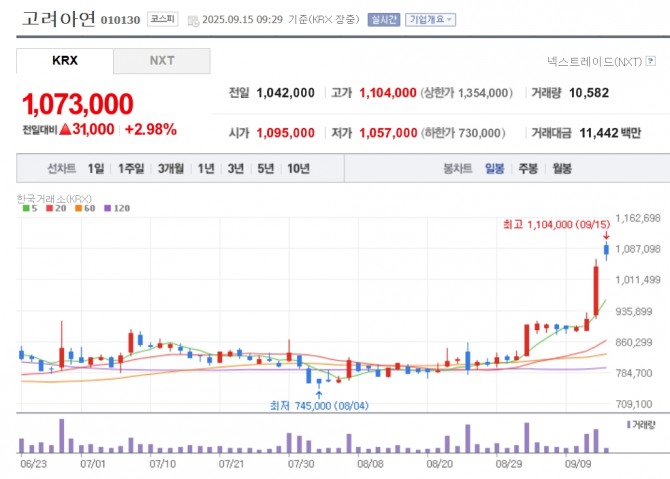Click the orange 60-day moving average swatch
Screen dimensions: 670x479
(x=78, y=208)
